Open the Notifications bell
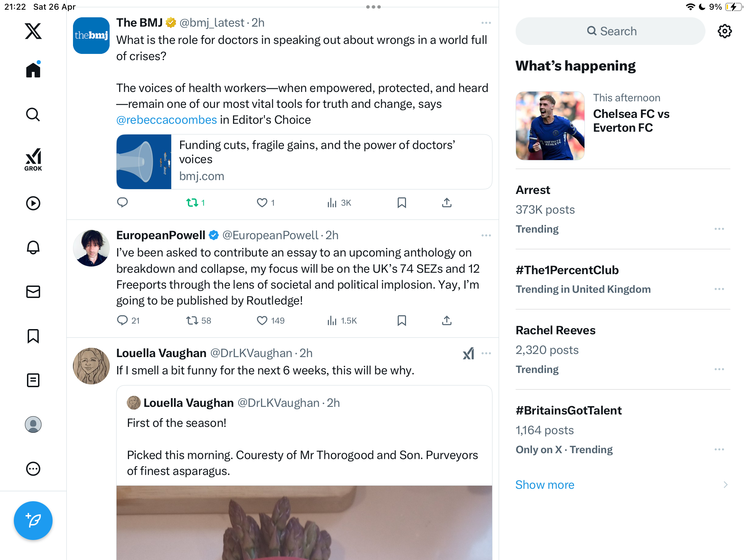747x560 pixels. point(33,248)
